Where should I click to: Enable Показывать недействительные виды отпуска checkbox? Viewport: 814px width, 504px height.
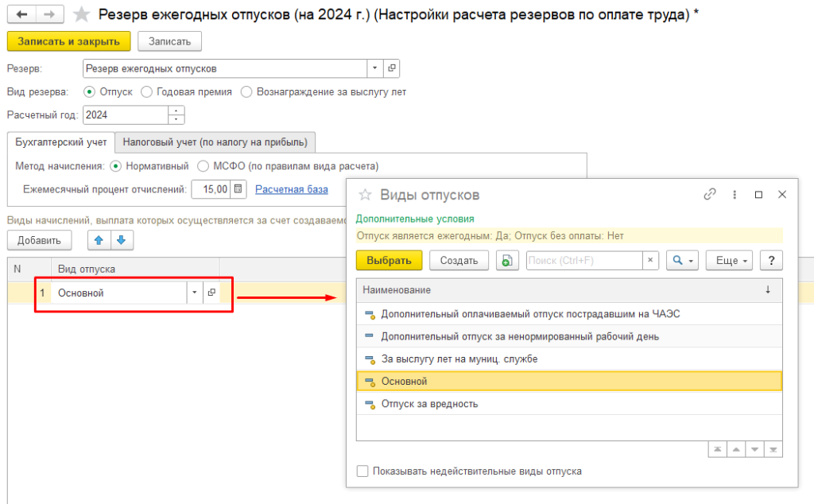[362, 471]
